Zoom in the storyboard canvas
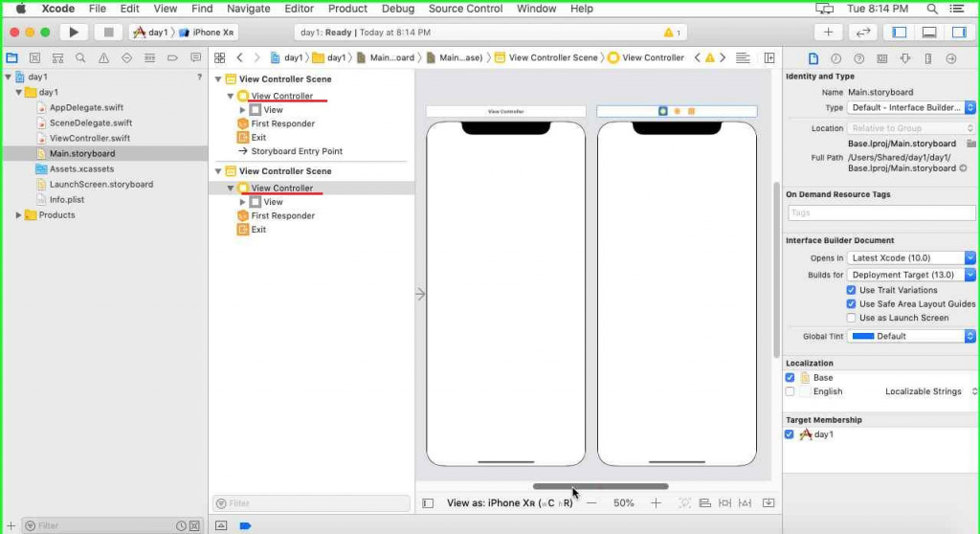 pyautogui.click(x=656, y=502)
